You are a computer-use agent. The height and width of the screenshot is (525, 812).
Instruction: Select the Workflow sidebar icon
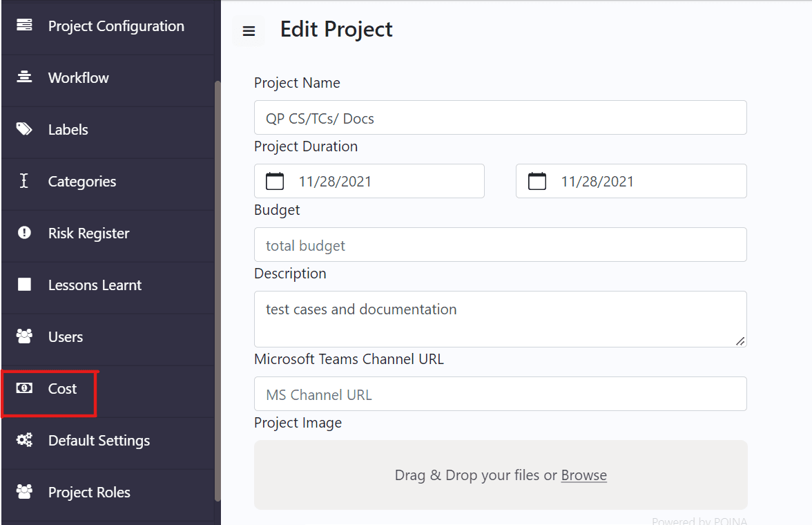click(x=24, y=77)
